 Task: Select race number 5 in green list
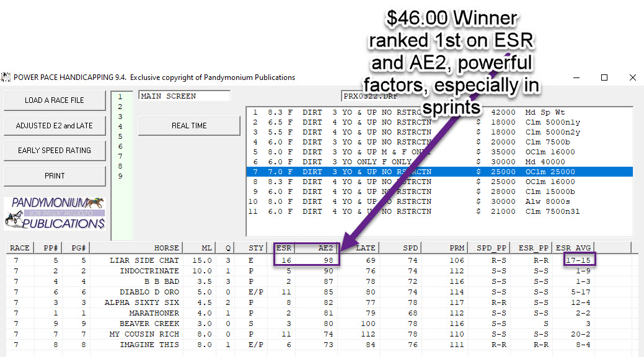point(120,136)
